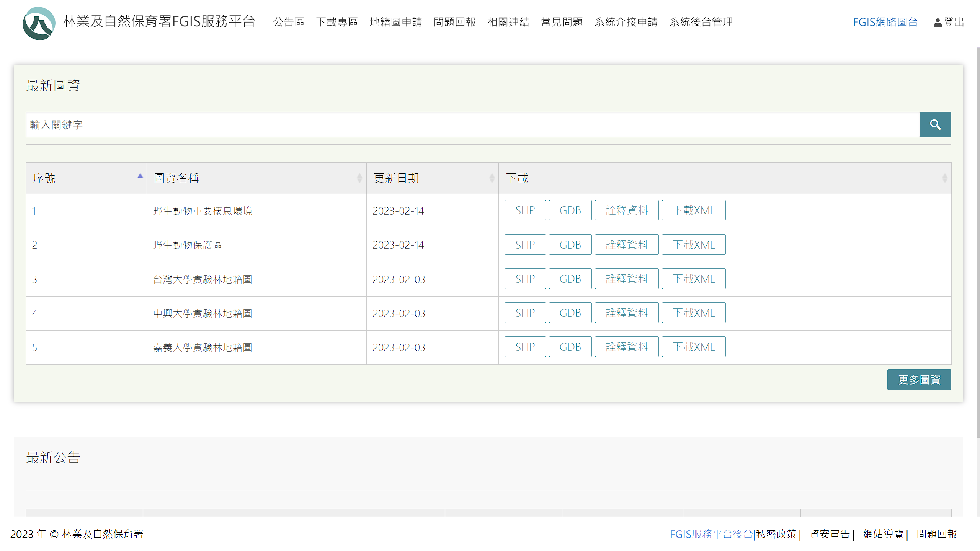View 詮釋資料 for 台灣大學實驗林地籍圖
This screenshot has height=551, width=980.
[x=626, y=279]
